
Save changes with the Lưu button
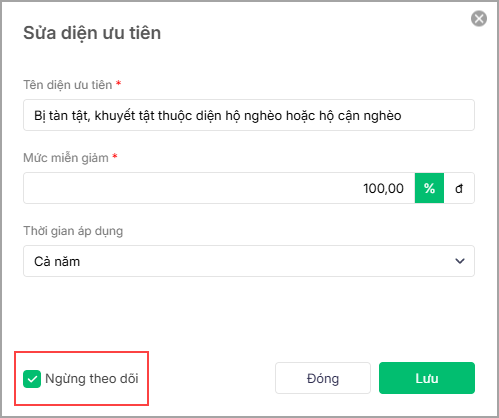pos(427,378)
